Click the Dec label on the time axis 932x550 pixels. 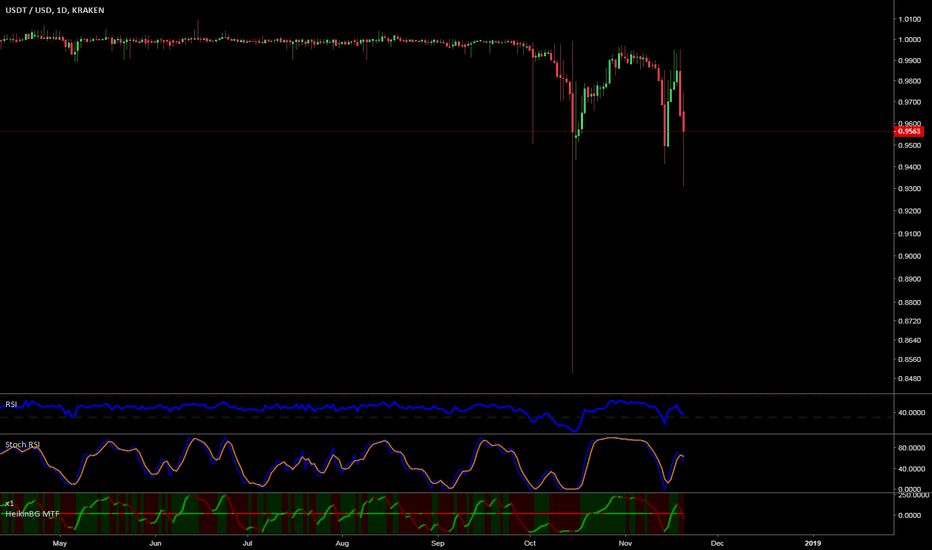[717, 543]
